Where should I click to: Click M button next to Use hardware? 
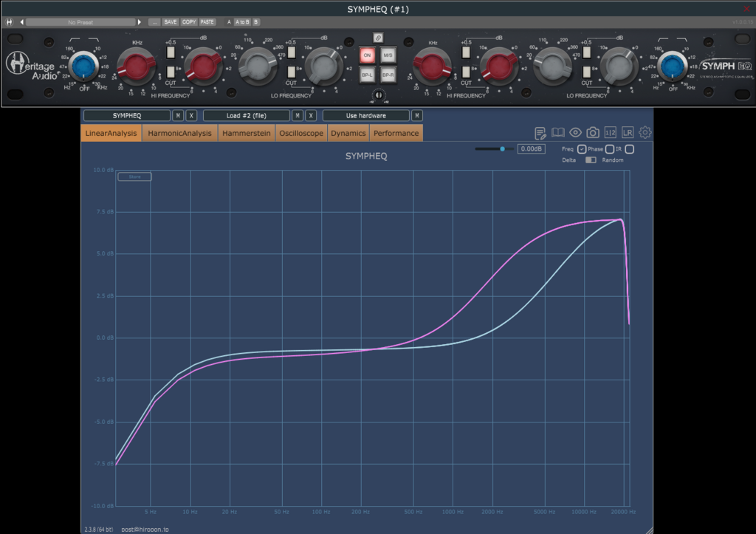coord(417,116)
